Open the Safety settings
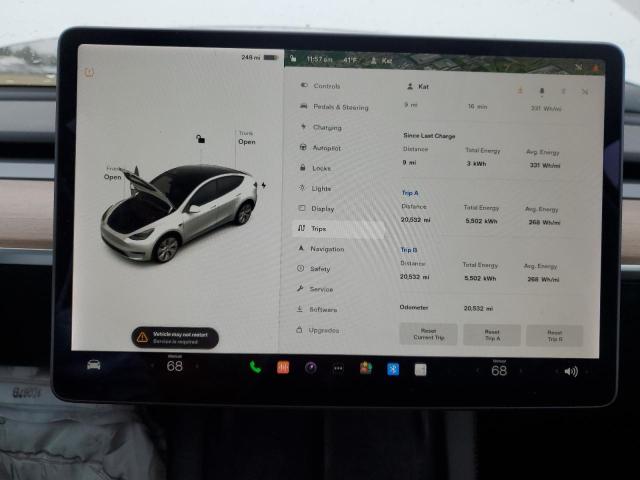 (313, 269)
